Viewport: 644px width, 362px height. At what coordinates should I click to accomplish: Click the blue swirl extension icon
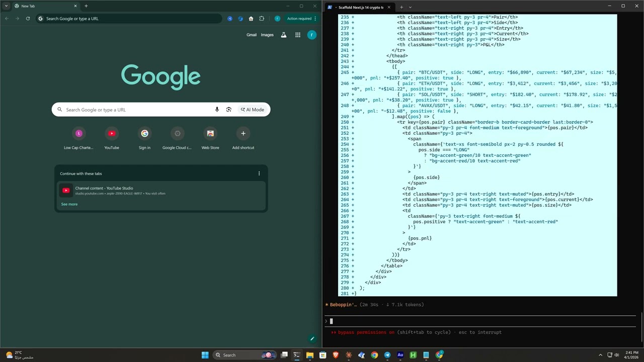pyautogui.click(x=240, y=19)
